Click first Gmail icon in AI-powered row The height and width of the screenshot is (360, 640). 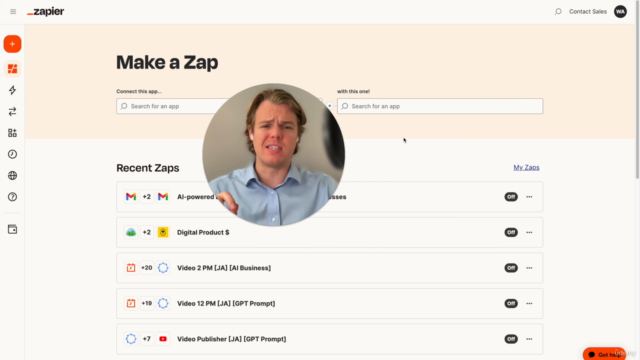131,197
